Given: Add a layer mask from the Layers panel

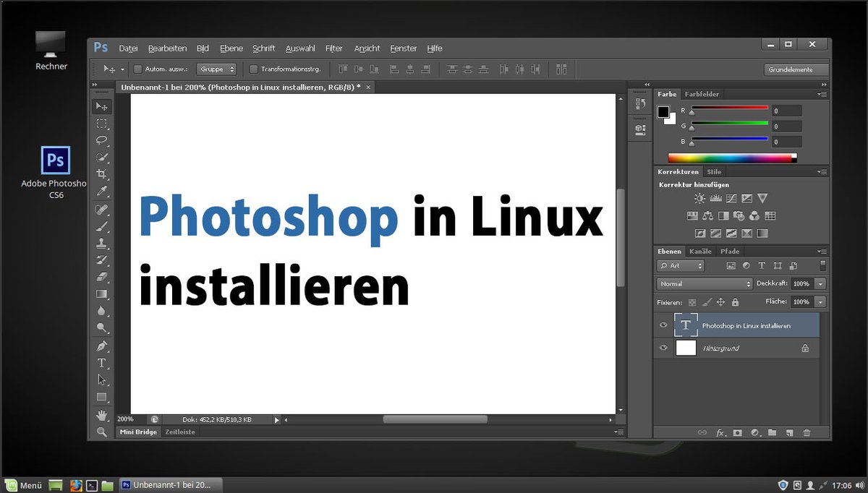Looking at the screenshot, I should (x=737, y=433).
